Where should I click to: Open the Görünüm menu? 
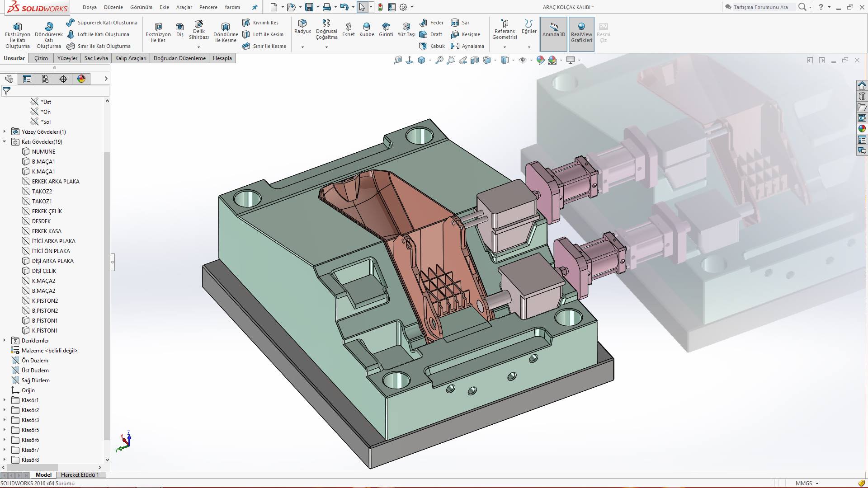[x=141, y=7]
